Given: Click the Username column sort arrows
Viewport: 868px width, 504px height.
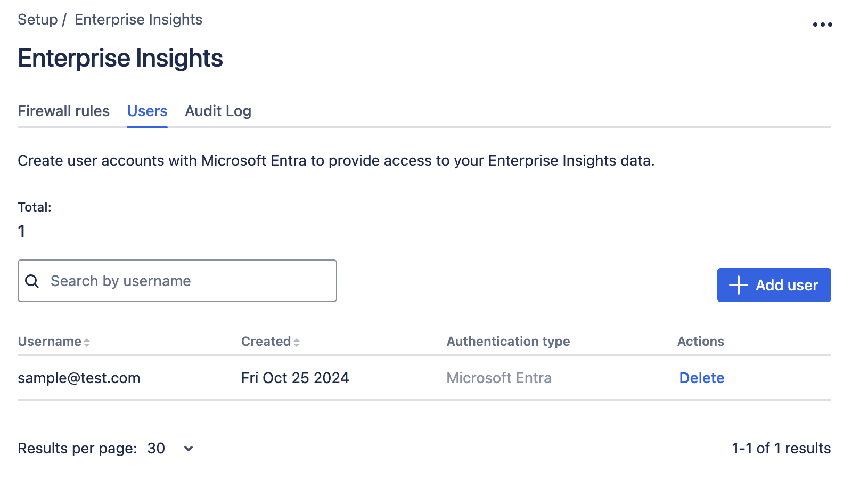Looking at the screenshot, I should 87,342.
